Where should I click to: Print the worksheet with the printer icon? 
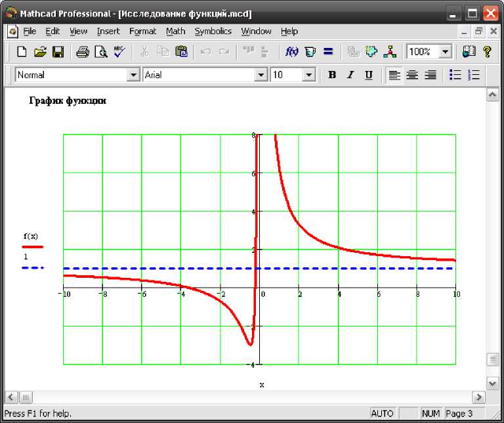(x=83, y=52)
